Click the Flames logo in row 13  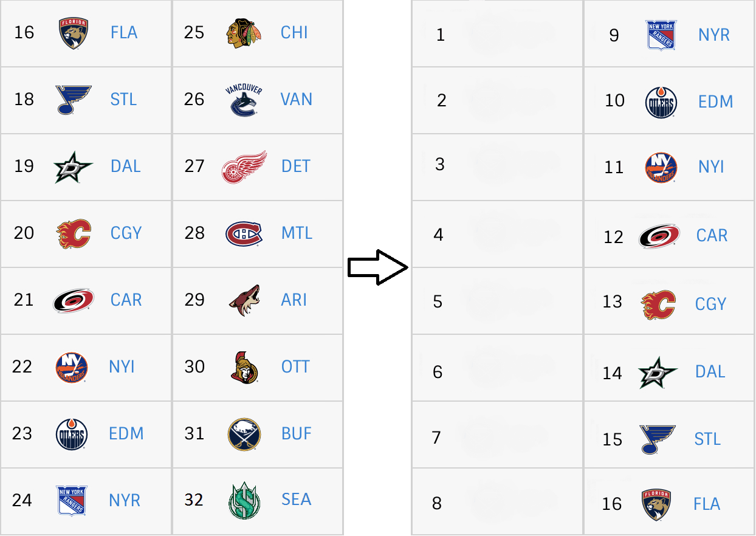tap(658, 304)
